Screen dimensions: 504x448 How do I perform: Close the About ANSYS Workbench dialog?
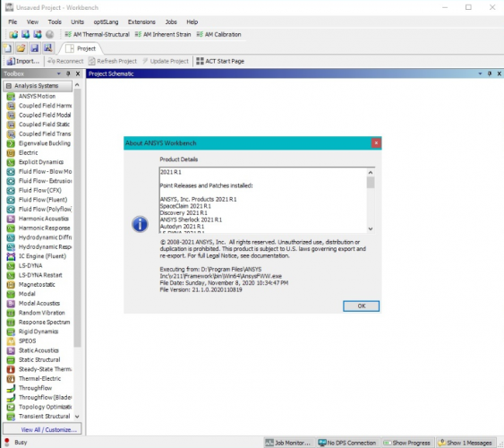point(376,142)
